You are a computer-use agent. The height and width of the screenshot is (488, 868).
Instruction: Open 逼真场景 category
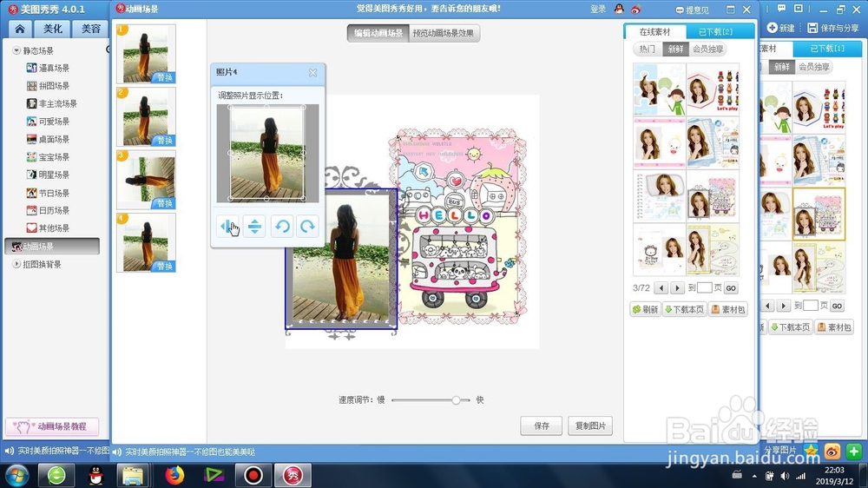tap(48, 68)
